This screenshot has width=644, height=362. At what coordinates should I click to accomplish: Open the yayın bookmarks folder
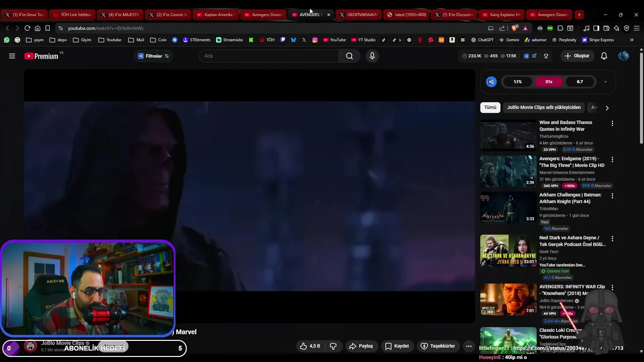click(x=35, y=40)
